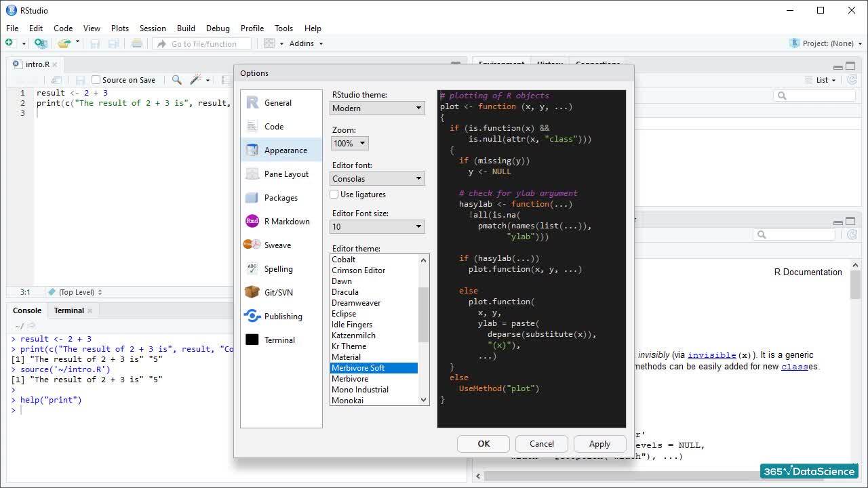Click the Find/Replace magnifier icon in editor toolbar

(x=177, y=80)
